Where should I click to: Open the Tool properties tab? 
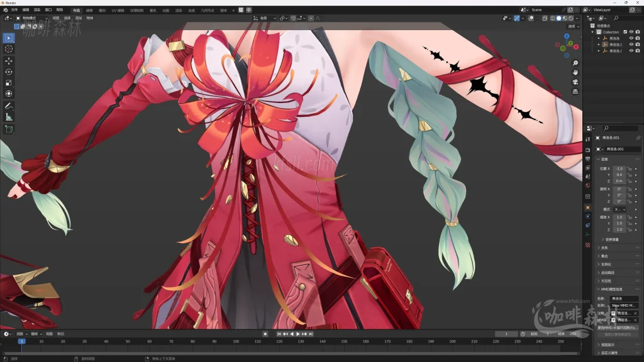pos(588,140)
